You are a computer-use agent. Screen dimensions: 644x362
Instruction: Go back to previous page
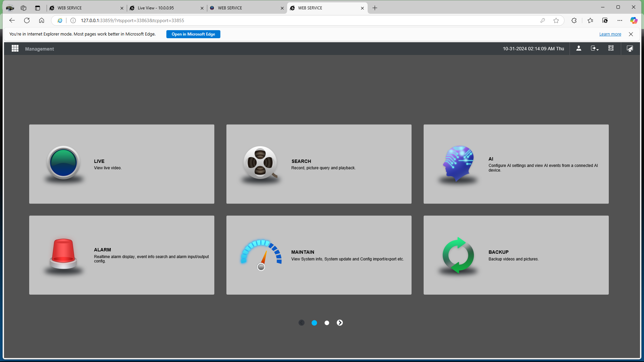click(x=12, y=20)
